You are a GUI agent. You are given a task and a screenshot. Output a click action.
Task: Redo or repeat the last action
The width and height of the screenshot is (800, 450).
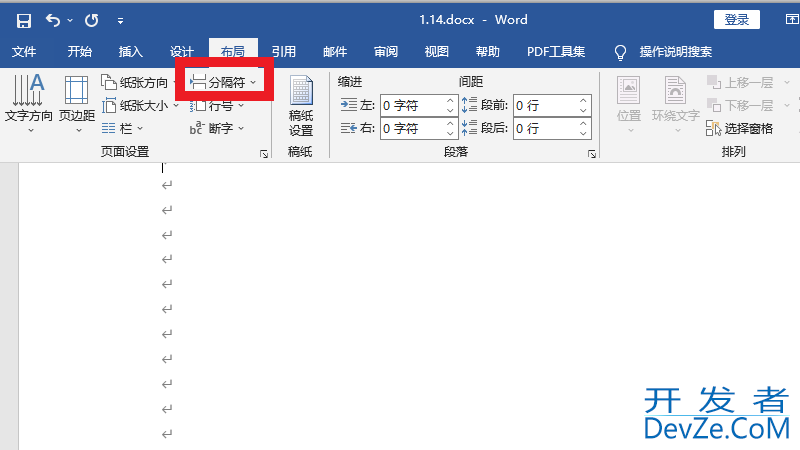(x=92, y=20)
